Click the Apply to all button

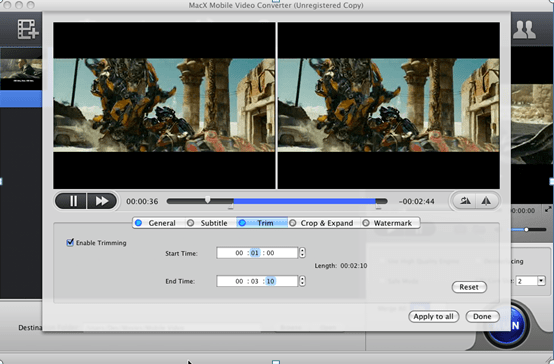coord(434,316)
